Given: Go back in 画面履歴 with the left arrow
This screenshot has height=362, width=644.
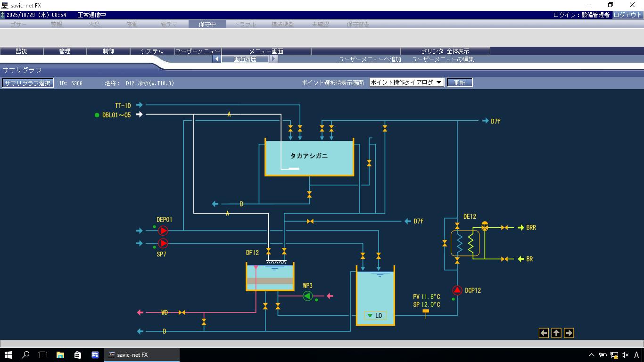Looking at the screenshot, I should point(216,59).
